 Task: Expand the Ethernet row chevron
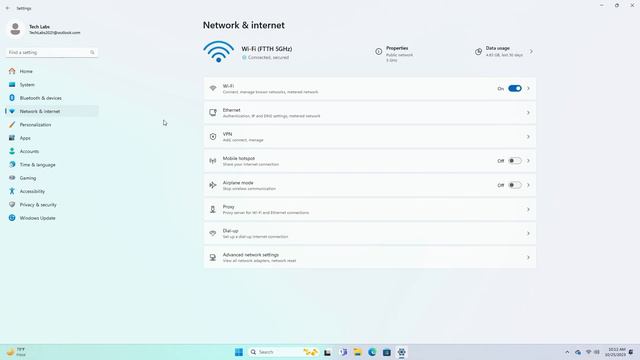coord(528,113)
